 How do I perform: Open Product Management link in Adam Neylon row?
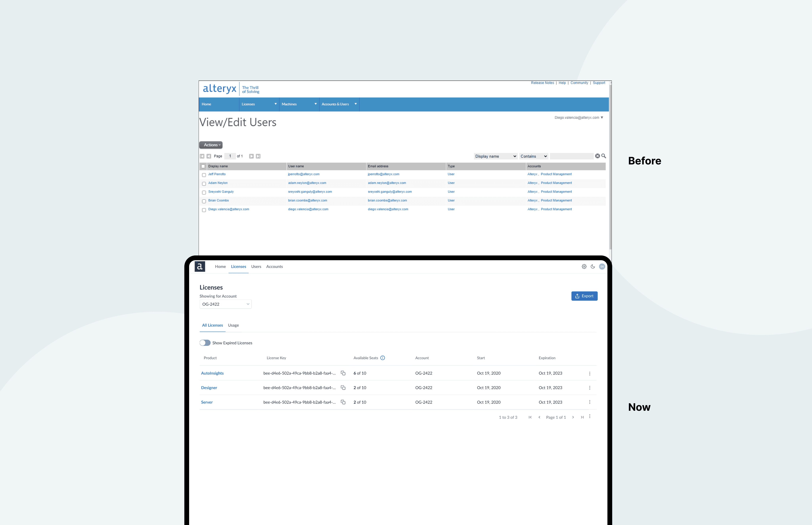(556, 183)
